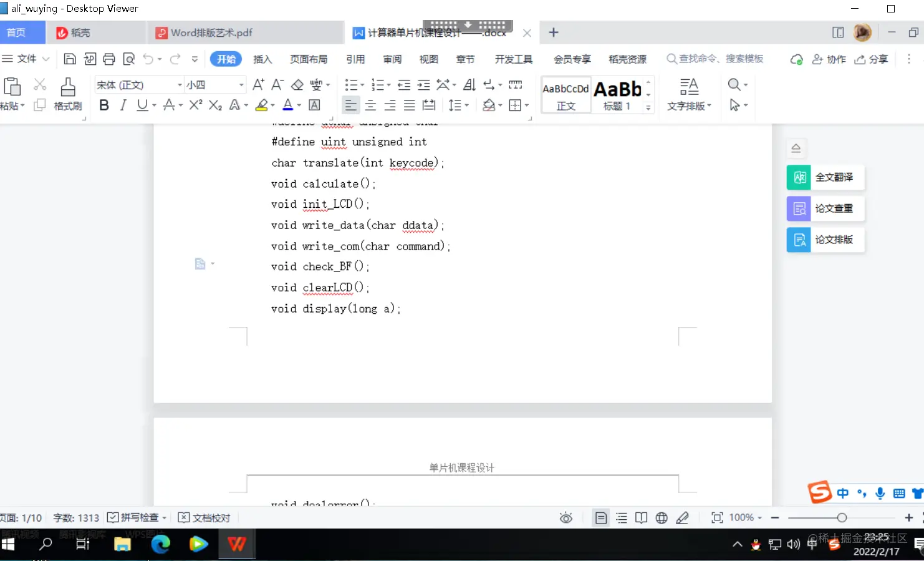This screenshot has height=561, width=924.
Task: Increase font size with A+ icon
Action: (258, 84)
